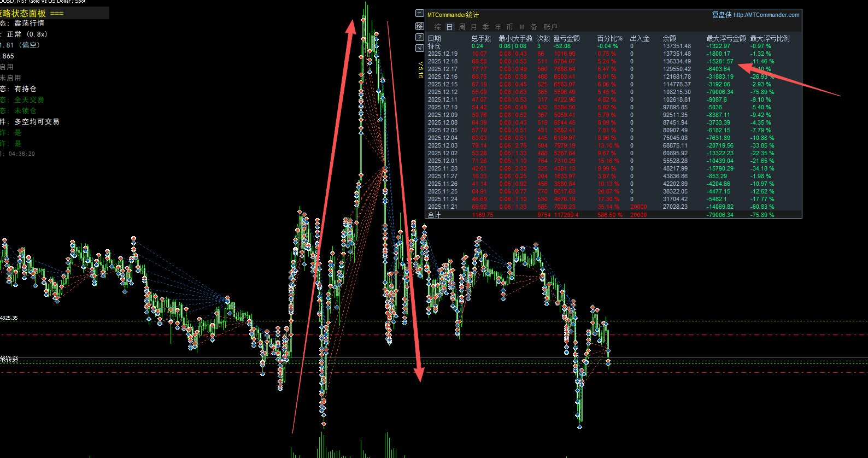Click the 余额 column header
The width and height of the screenshot is (868, 458).
669,38
